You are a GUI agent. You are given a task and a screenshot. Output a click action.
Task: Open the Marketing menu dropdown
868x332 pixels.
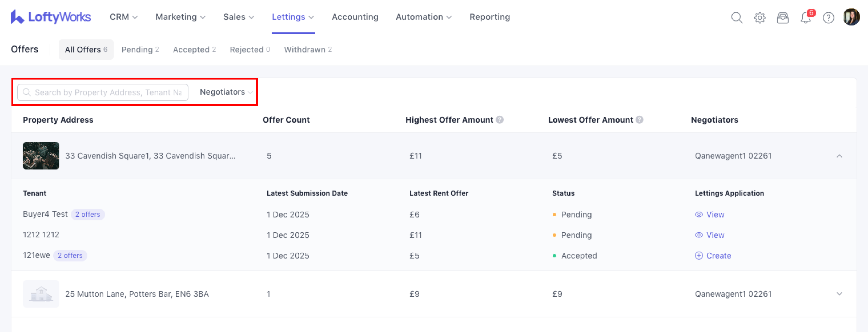180,17
